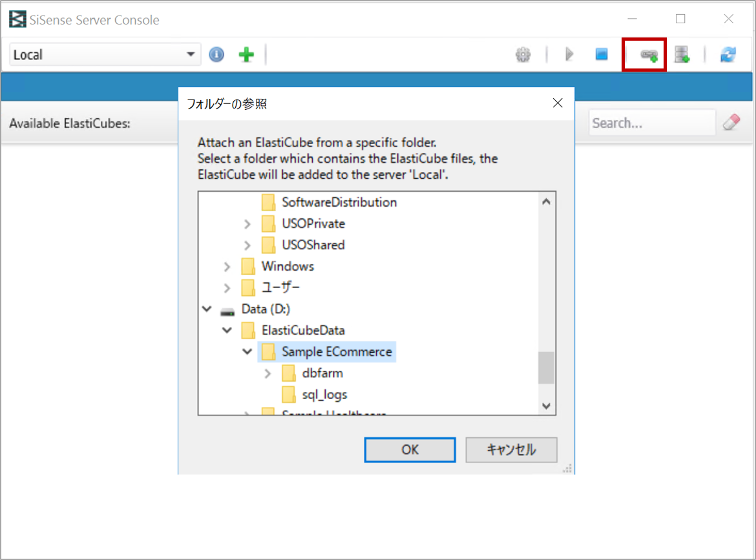
Task: Expand the Windows folder node
Action: 227,267
